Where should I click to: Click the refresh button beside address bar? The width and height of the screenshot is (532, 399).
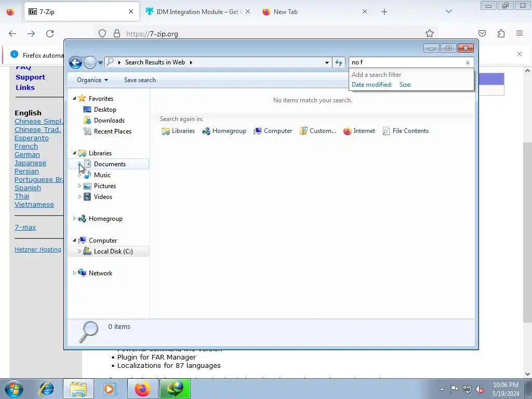339,62
